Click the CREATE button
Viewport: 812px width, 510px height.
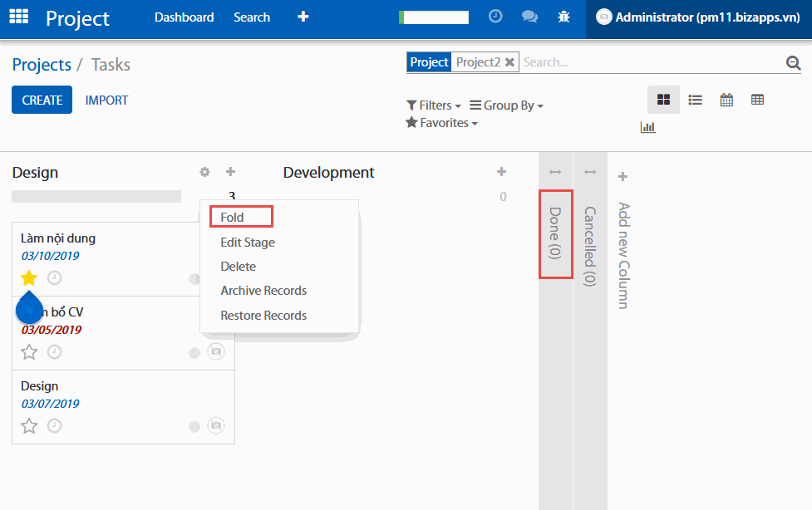[42, 100]
